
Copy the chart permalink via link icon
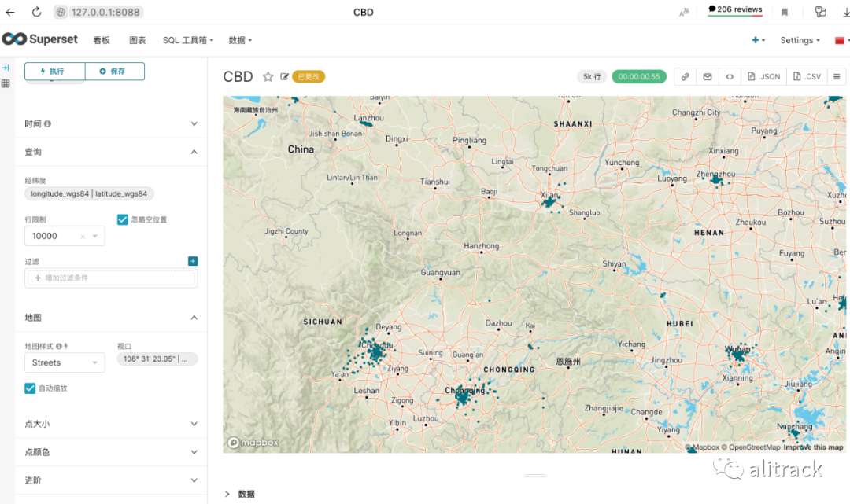point(686,77)
